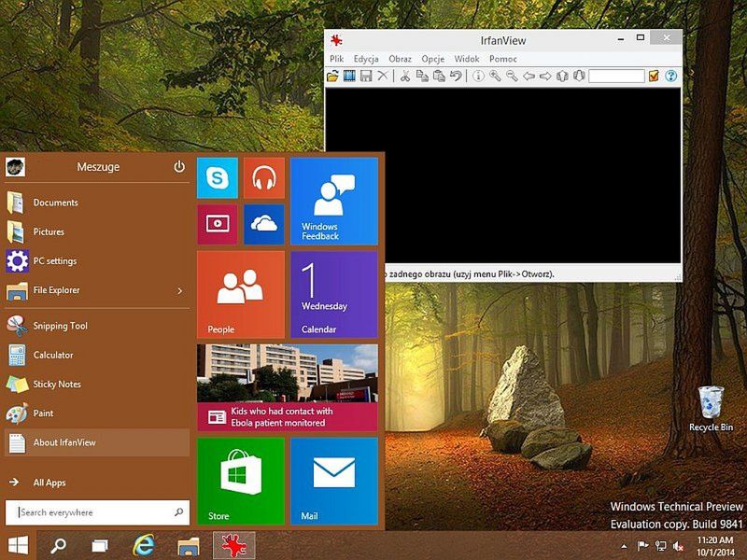Open the Music headphones tile

pos(264,178)
